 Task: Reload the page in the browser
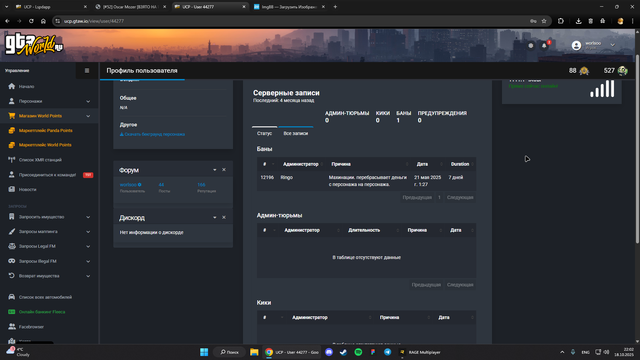[31, 21]
